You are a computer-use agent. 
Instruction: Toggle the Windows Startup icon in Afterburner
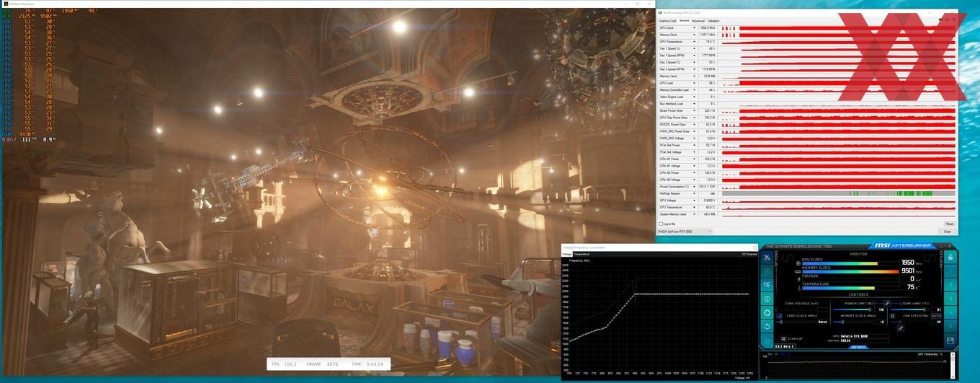[783, 338]
